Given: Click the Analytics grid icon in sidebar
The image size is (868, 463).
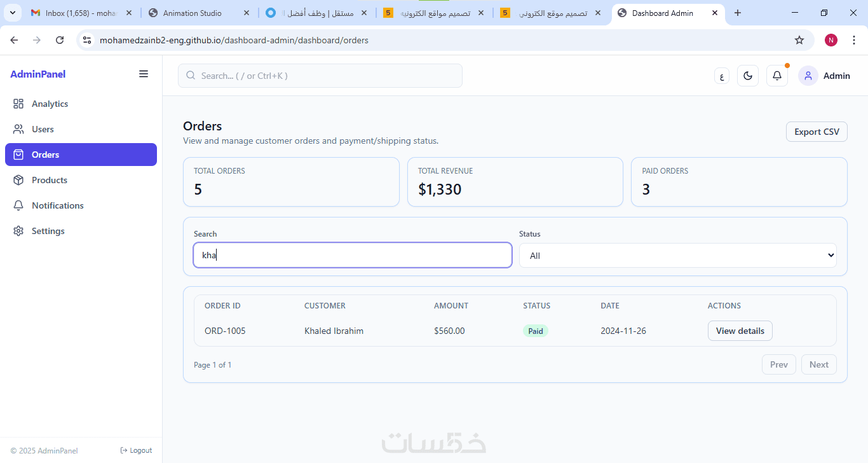Looking at the screenshot, I should (x=18, y=104).
